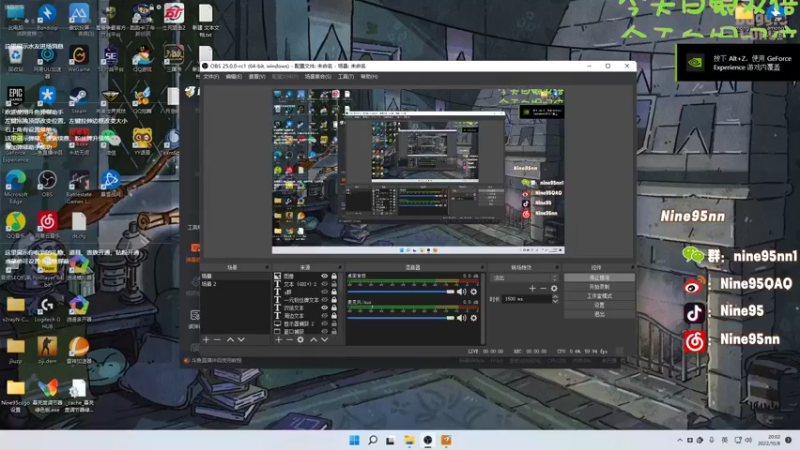Open Microsoft Edge desktop shortcut
800x450 pixels.
click(16, 187)
